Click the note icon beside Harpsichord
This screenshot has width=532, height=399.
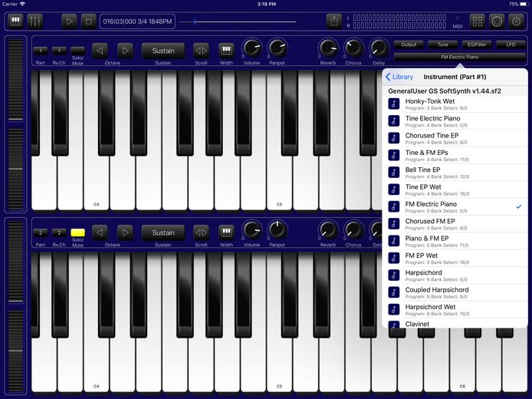[x=393, y=275]
